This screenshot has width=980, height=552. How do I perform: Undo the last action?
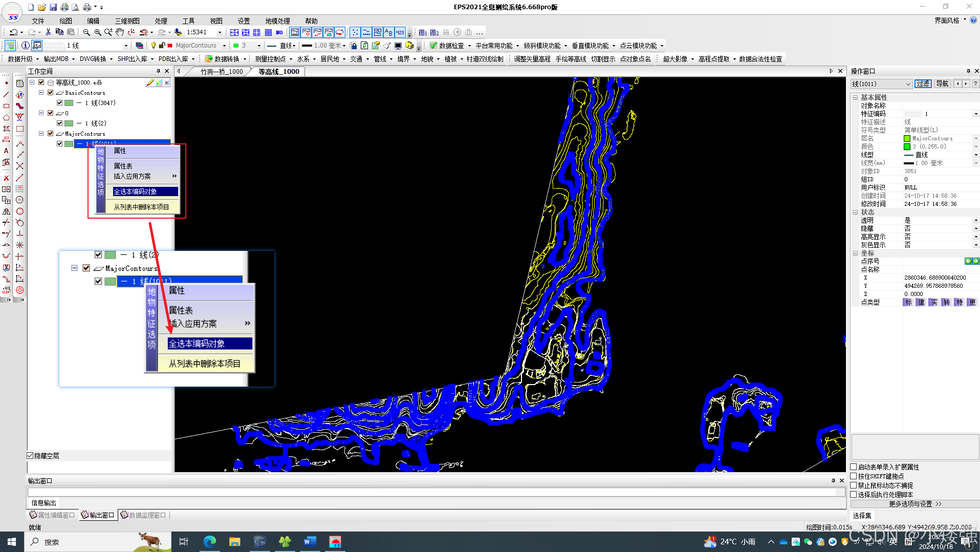(13, 32)
